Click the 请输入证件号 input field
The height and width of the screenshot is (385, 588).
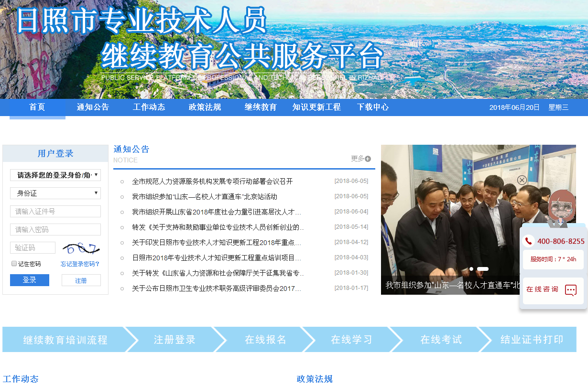[55, 211]
